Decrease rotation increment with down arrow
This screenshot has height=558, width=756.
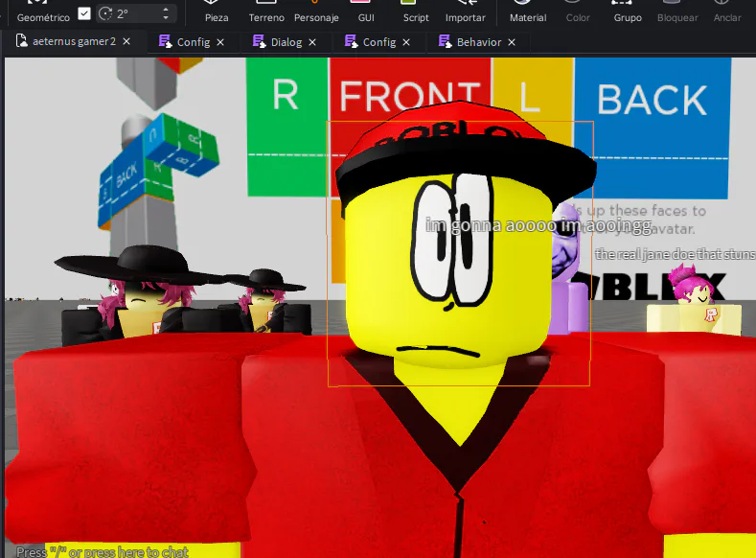[166, 18]
